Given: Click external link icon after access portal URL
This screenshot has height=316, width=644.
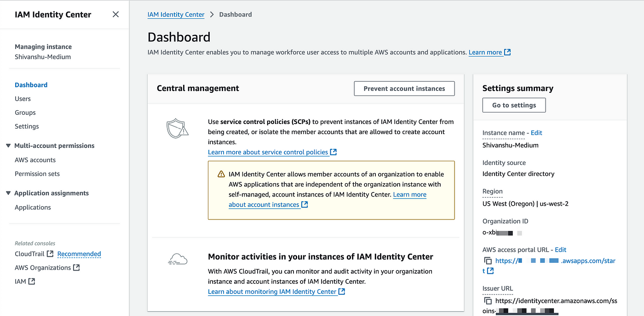Looking at the screenshot, I should [490, 271].
